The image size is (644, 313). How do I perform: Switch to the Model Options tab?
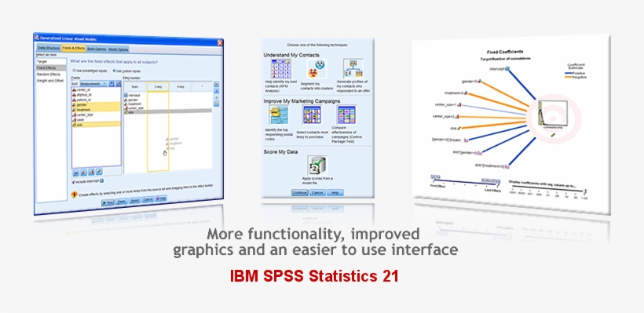point(119,49)
